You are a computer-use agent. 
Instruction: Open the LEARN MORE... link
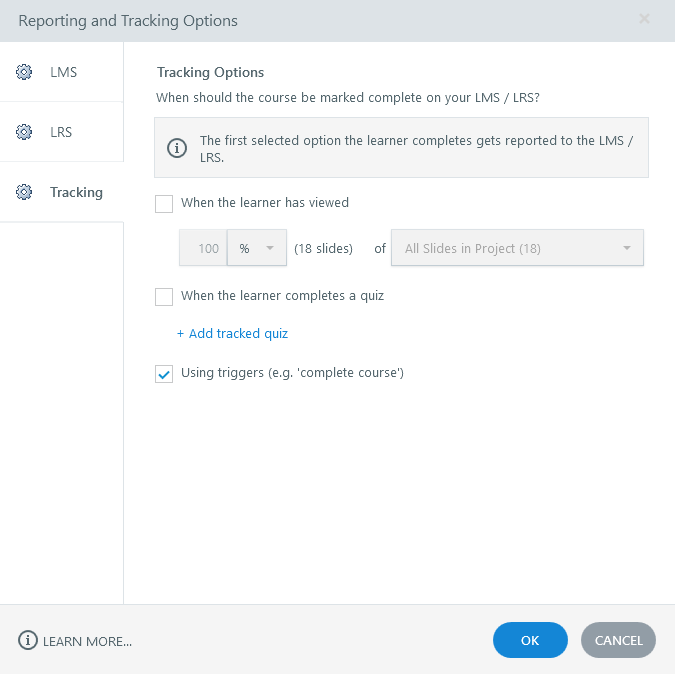[x=87, y=641]
